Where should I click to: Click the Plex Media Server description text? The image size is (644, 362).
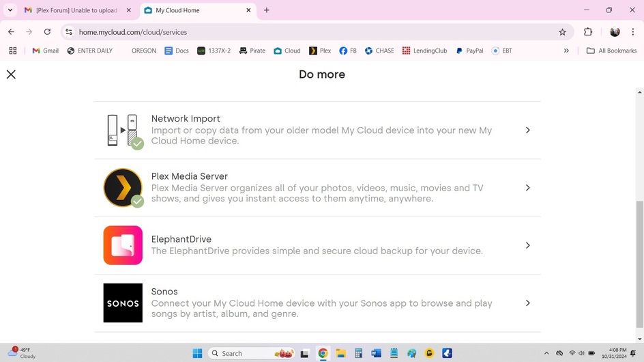[x=317, y=193]
